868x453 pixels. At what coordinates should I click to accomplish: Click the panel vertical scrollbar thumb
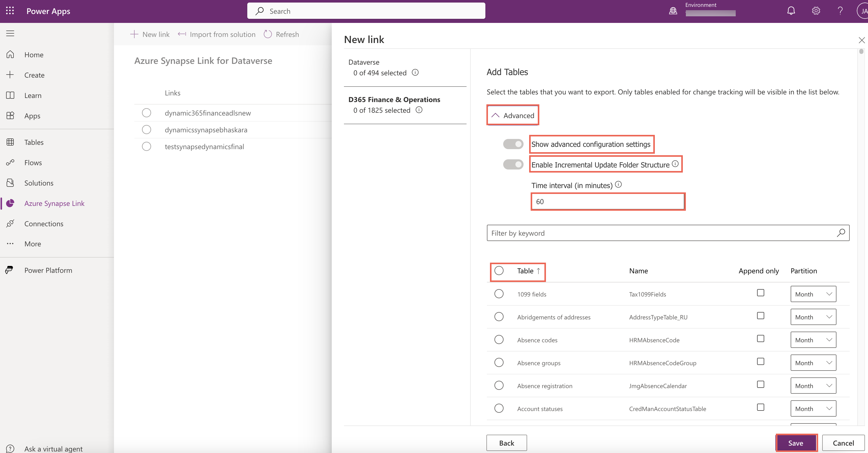[x=861, y=51]
